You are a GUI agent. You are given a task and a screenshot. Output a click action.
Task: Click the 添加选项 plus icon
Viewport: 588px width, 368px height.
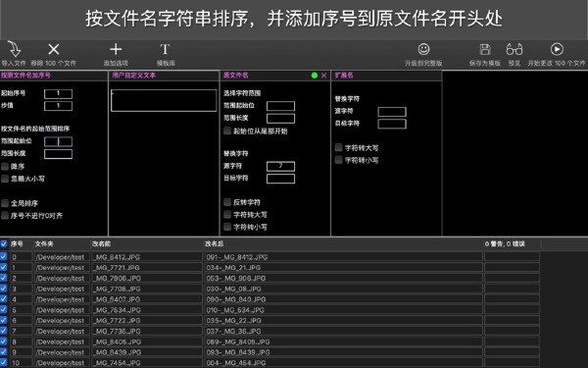click(x=116, y=49)
